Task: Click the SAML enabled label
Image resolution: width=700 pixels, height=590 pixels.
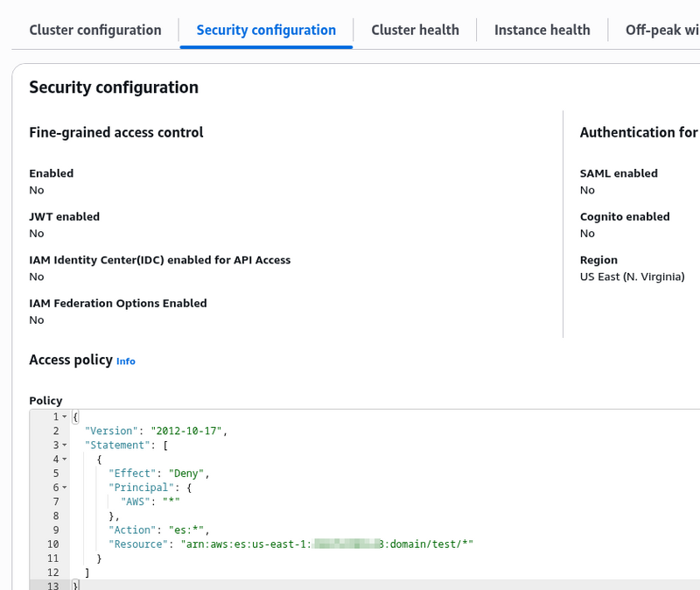Action: (619, 173)
